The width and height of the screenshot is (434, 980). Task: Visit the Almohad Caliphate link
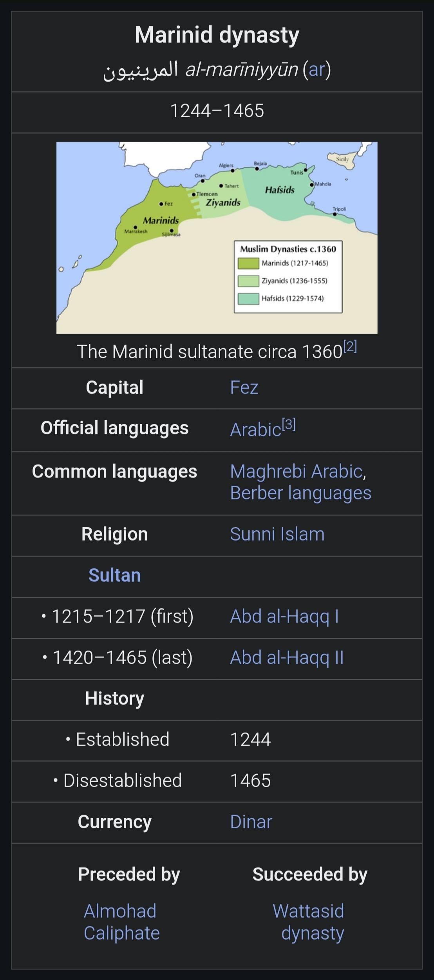(x=121, y=922)
